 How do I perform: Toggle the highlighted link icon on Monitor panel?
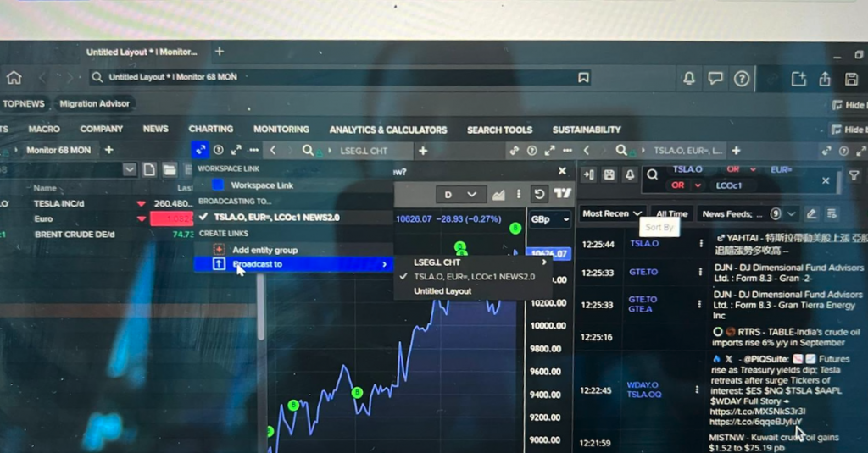pos(199,150)
